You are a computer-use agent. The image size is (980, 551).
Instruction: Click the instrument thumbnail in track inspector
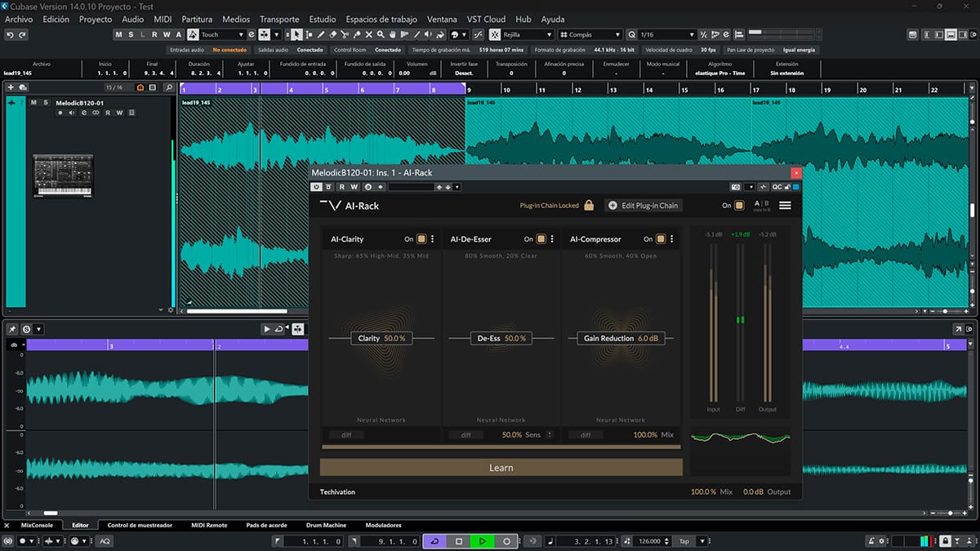[x=63, y=176]
